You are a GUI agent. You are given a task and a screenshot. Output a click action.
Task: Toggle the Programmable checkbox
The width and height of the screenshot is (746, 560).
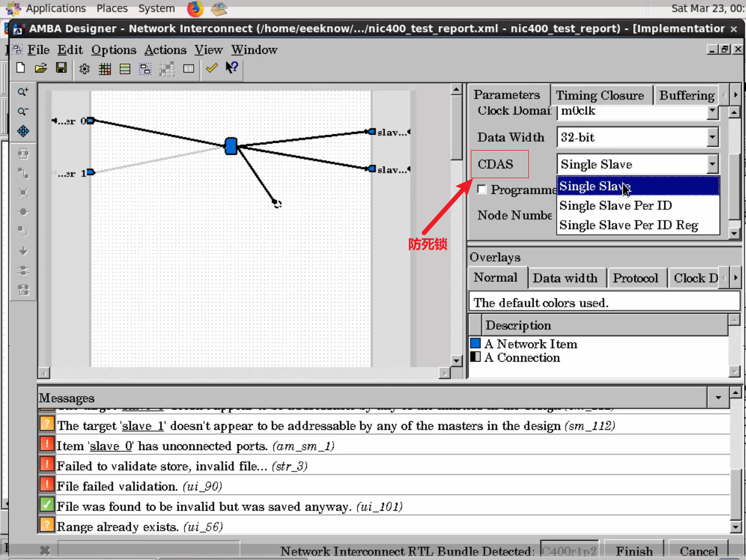[x=482, y=189]
